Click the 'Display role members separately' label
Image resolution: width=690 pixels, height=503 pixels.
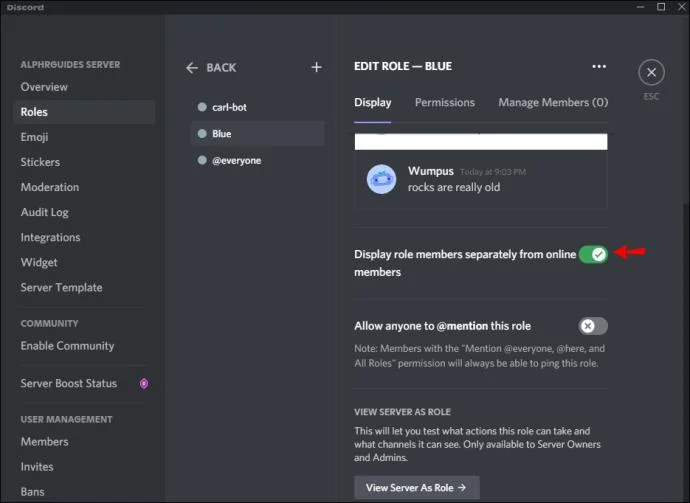465,263
